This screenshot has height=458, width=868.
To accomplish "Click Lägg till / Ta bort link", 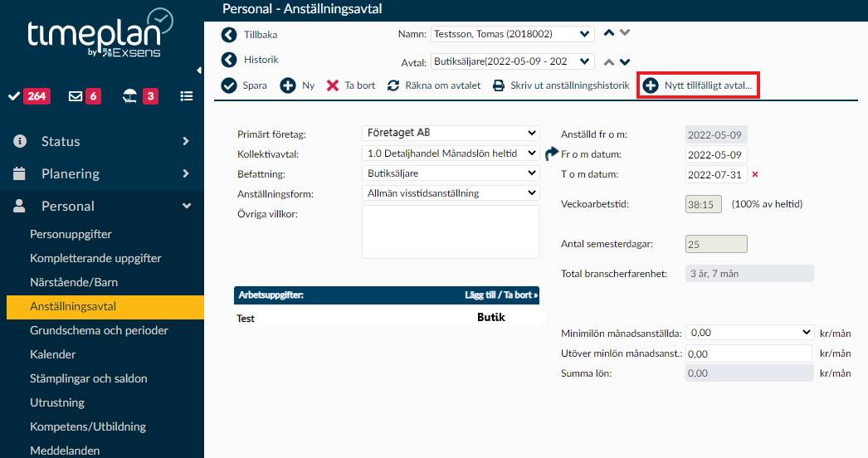I will tap(500, 295).
